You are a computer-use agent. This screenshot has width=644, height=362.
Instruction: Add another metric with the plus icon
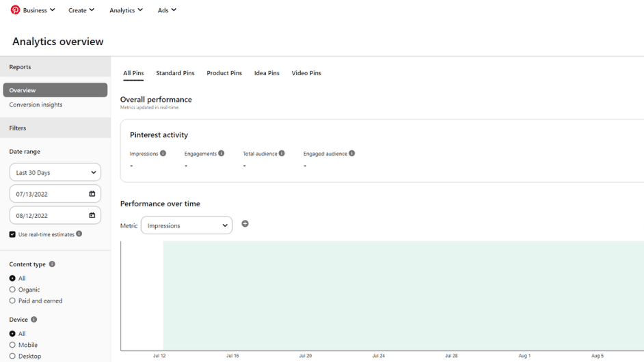[x=245, y=223]
